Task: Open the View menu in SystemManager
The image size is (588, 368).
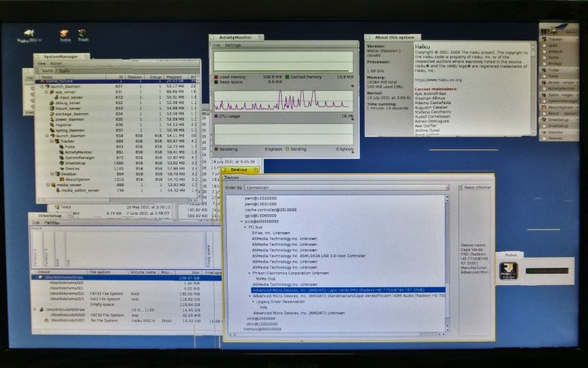Action: (41, 63)
